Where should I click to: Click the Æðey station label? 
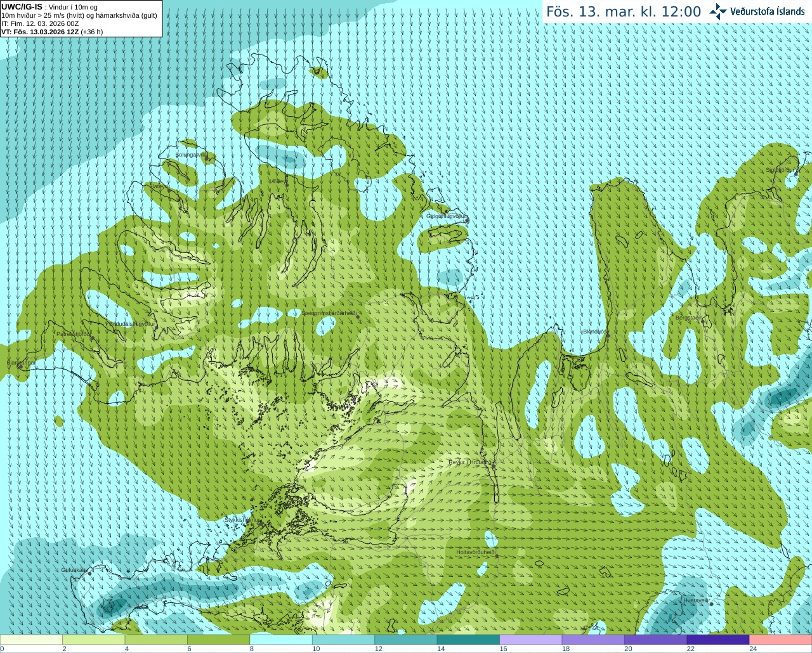click(x=278, y=181)
